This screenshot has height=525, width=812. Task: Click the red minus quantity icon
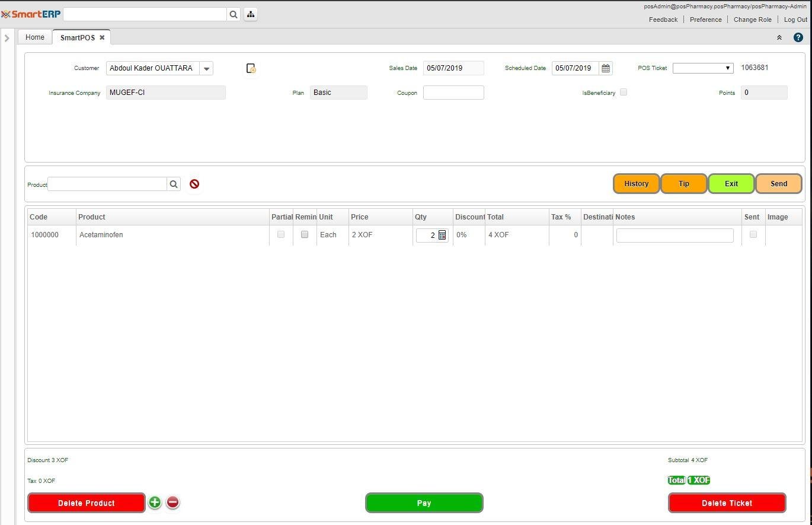coord(172,502)
